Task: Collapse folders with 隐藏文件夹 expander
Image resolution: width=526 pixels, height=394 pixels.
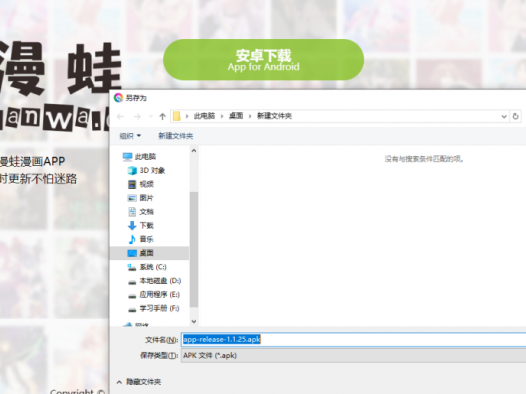Action: tap(139, 382)
